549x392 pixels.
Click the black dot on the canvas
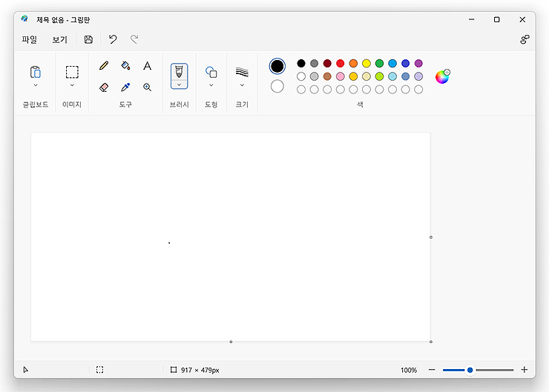click(x=169, y=242)
